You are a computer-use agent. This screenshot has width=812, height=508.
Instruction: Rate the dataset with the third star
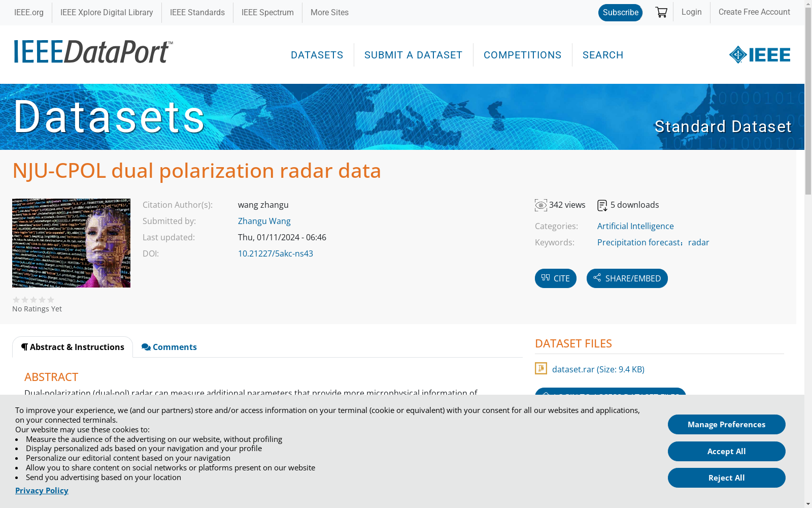coord(33,300)
